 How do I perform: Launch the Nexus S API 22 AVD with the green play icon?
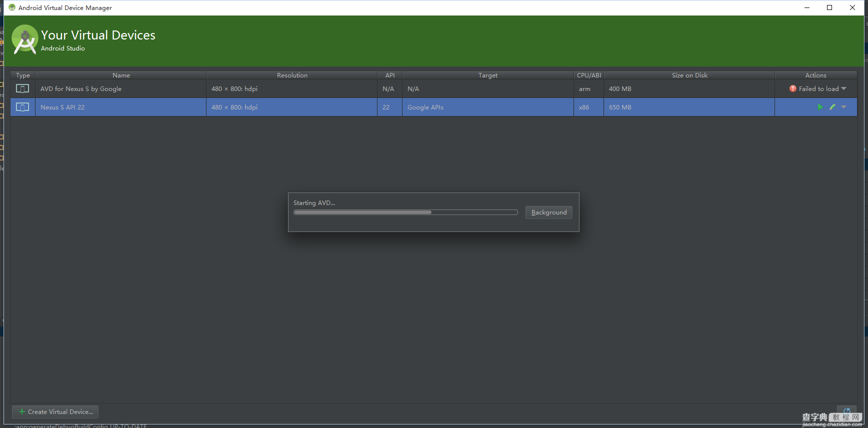click(820, 107)
